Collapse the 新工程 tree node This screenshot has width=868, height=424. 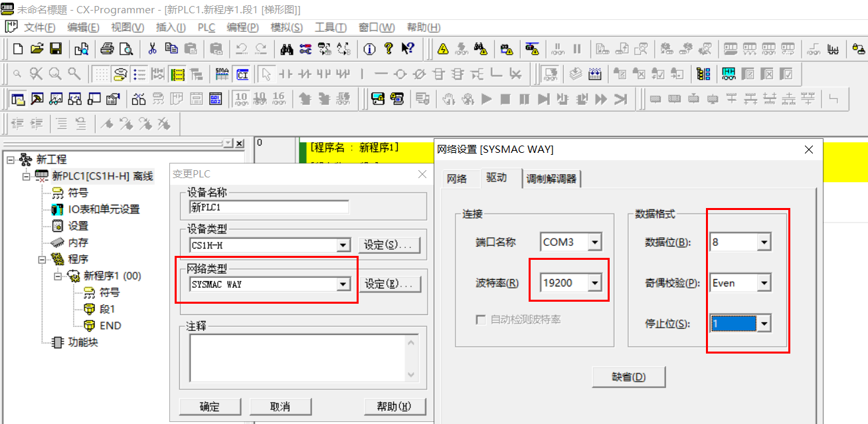11,159
